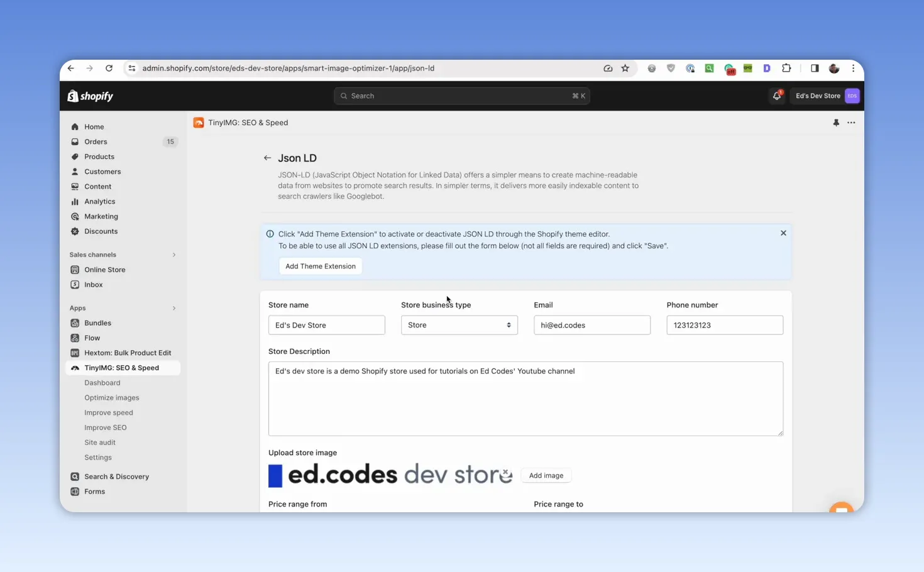924x572 pixels.
Task: Open Ed's Dev Store account menu
Action: click(x=825, y=96)
